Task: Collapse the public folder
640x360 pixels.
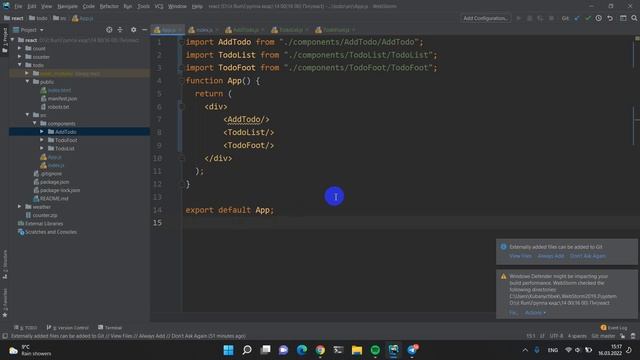Action: tap(27, 82)
